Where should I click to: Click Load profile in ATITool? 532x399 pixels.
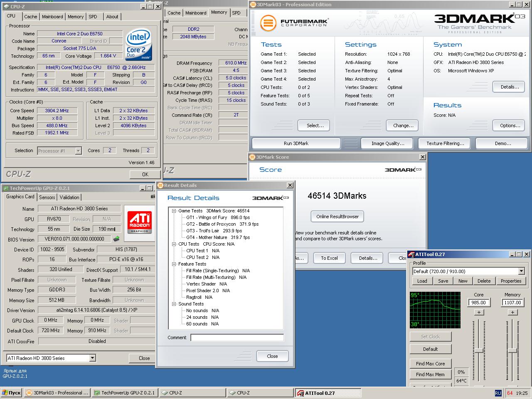pos(422,281)
